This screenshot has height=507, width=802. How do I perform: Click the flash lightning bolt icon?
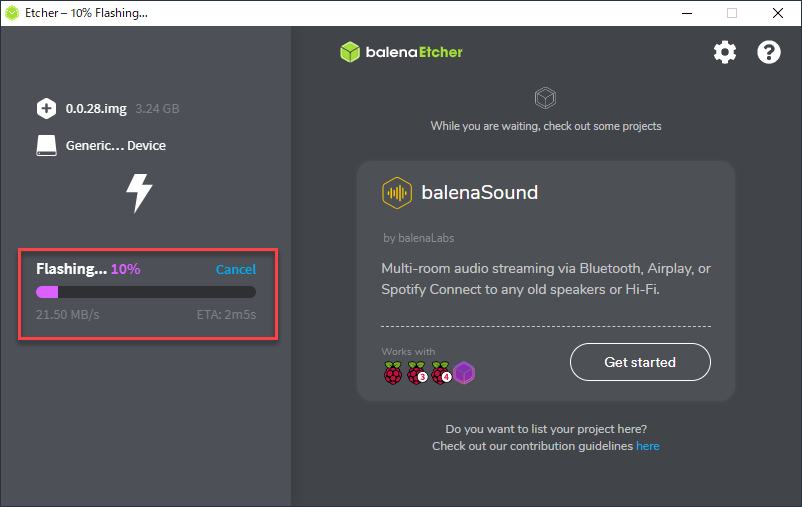click(139, 193)
